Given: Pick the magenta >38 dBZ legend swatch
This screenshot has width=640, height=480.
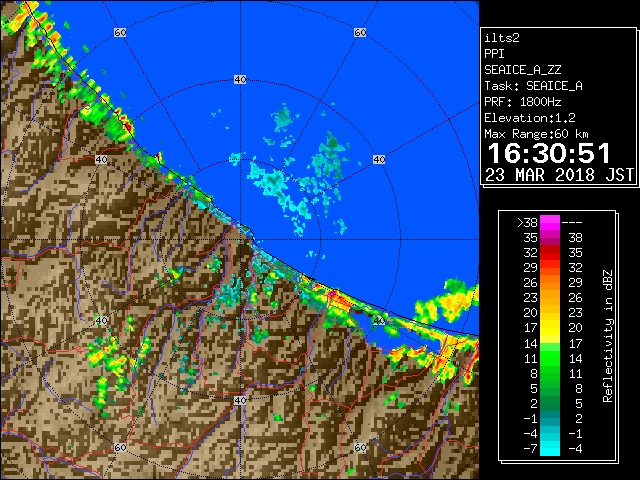Looking at the screenshot, I should coord(550,223).
